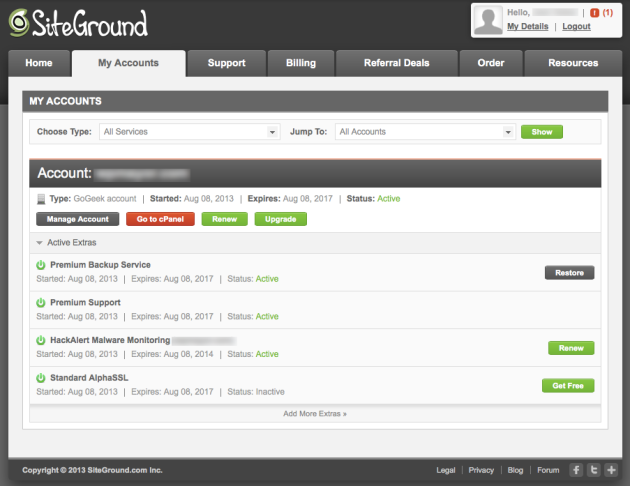The width and height of the screenshot is (630, 486).
Task: Click power icon beside HackAlert Malware Monitoring
Action: pyautogui.click(x=41, y=340)
